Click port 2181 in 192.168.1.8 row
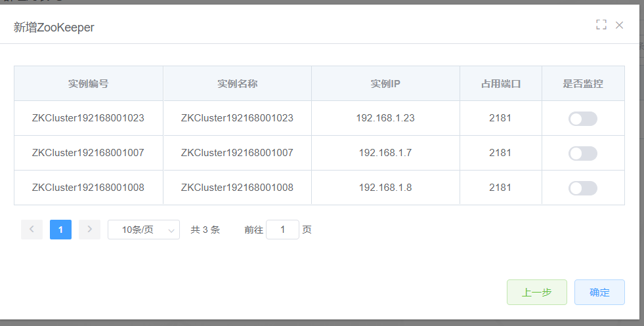The height and width of the screenshot is (326, 644). click(500, 188)
